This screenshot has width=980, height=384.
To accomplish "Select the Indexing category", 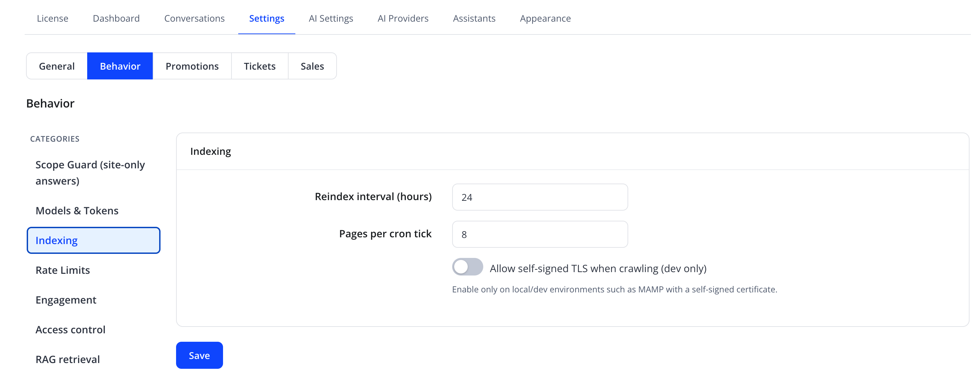I will (x=93, y=240).
